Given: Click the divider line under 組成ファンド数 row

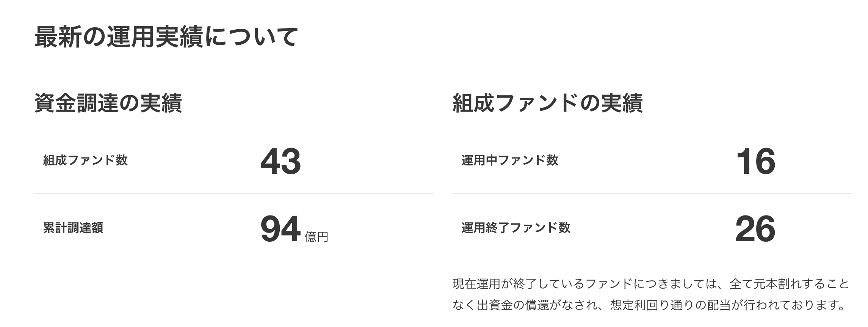Looking at the screenshot, I should pos(233,194).
